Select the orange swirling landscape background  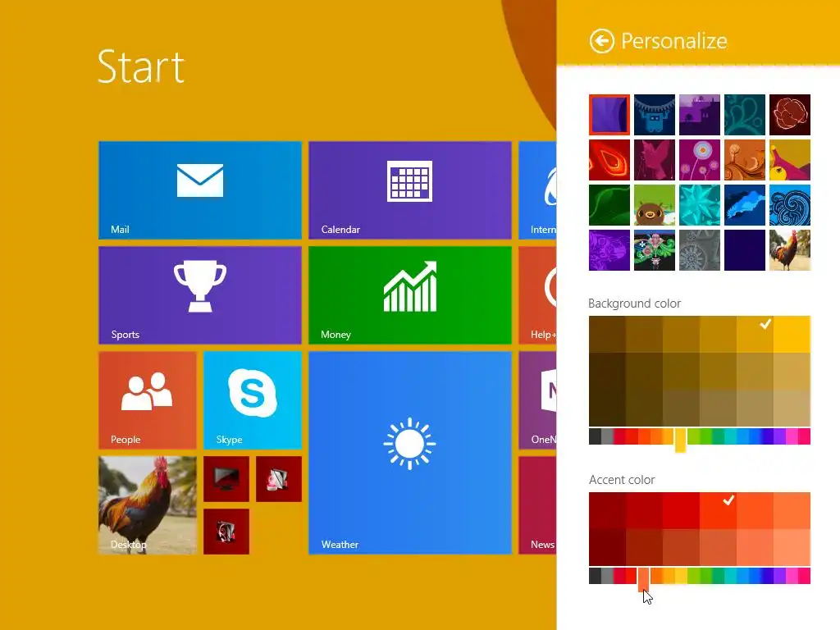tap(745, 160)
